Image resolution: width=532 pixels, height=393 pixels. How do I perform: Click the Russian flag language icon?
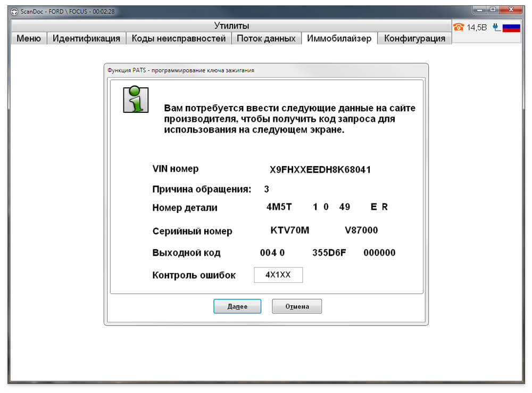point(511,28)
